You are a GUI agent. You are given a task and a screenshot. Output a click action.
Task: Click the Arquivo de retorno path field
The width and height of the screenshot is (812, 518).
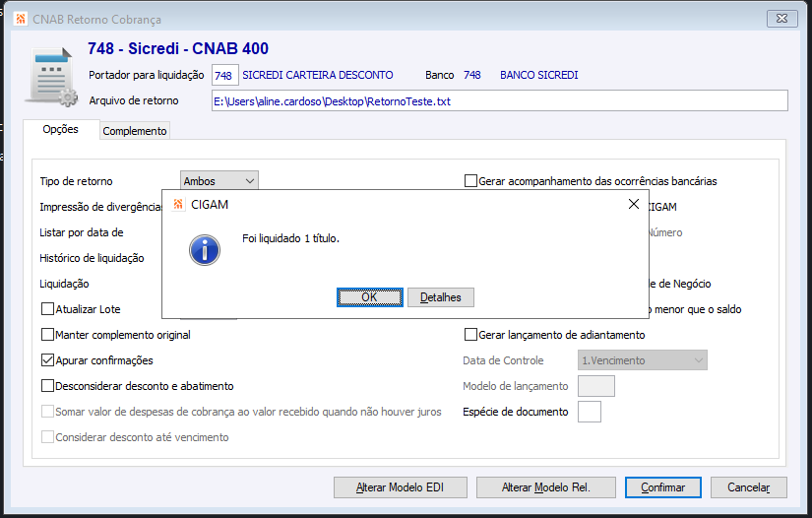pyautogui.click(x=500, y=101)
